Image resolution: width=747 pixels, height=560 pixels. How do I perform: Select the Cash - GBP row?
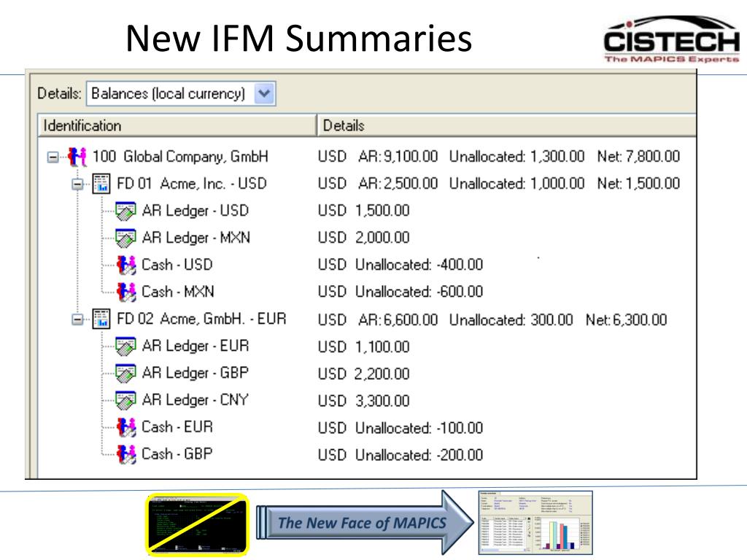tap(367, 454)
